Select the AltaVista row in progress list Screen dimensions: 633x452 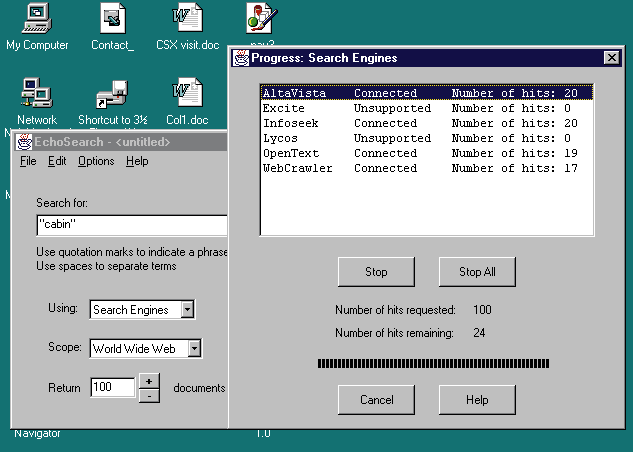[x=427, y=93]
